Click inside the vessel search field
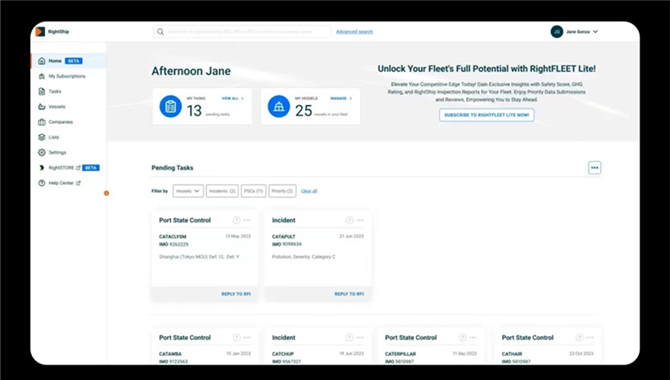The width and height of the screenshot is (670, 380). click(x=242, y=32)
